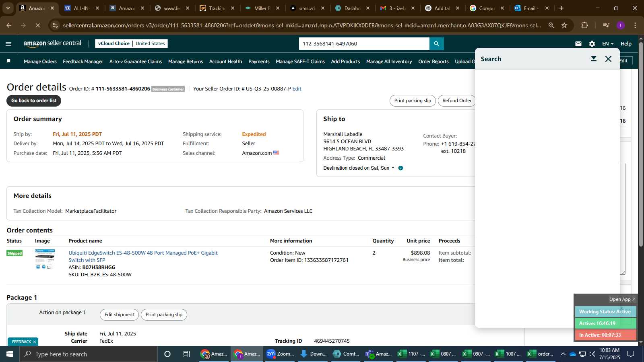Image resolution: width=644 pixels, height=362 pixels.
Task: Open a new browser tab
Action: (561, 8)
